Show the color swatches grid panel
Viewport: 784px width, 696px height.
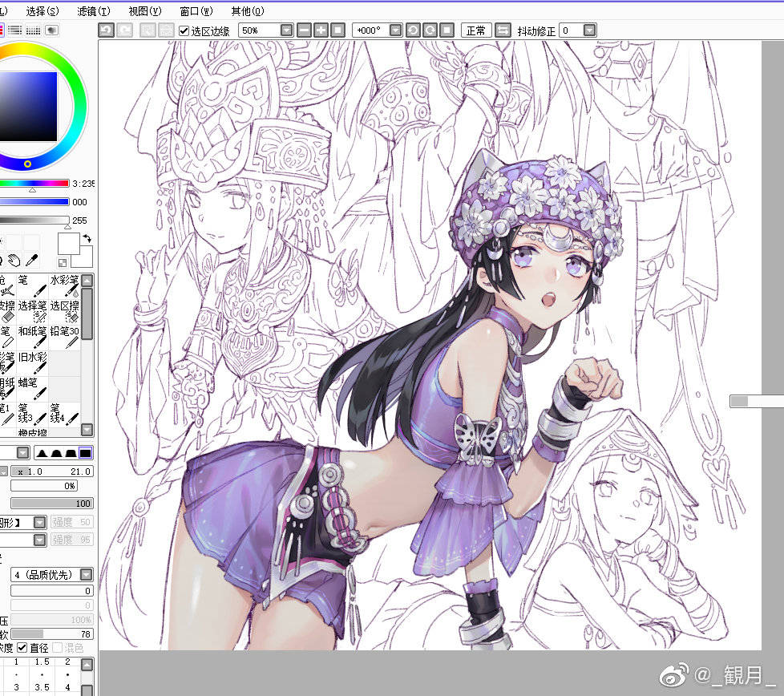pos(33,30)
